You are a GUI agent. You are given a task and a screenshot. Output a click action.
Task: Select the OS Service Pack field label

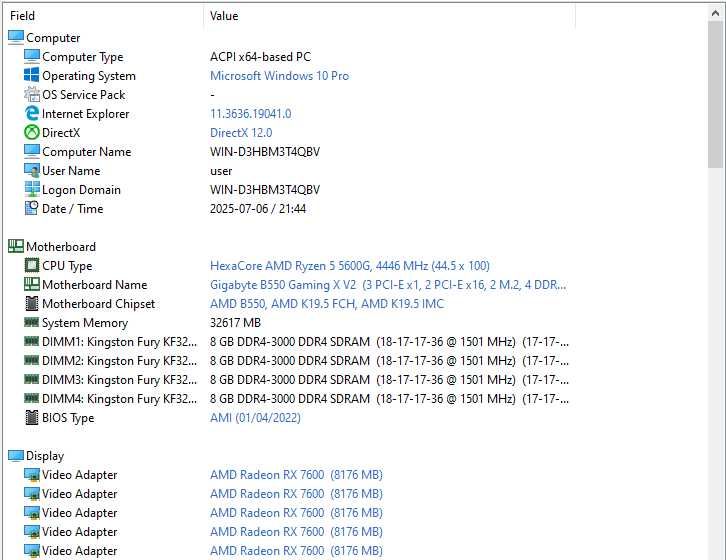pyautogui.click(x=83, y=94)
